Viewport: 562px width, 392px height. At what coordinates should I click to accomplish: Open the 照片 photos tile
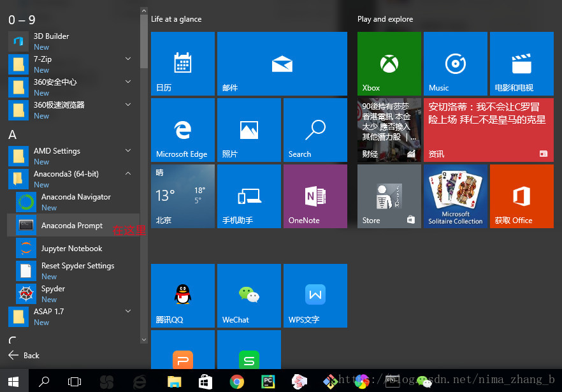tap(249, 130)
